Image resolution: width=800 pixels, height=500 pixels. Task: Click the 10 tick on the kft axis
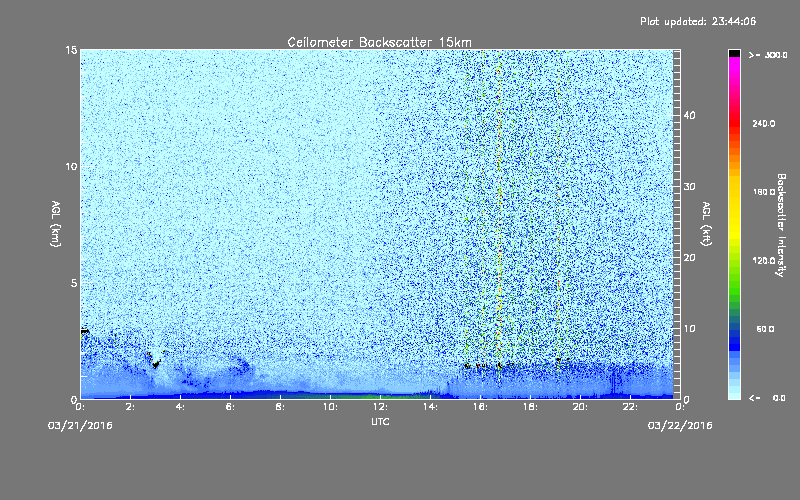pyautogui.click(x=689, y=329)
